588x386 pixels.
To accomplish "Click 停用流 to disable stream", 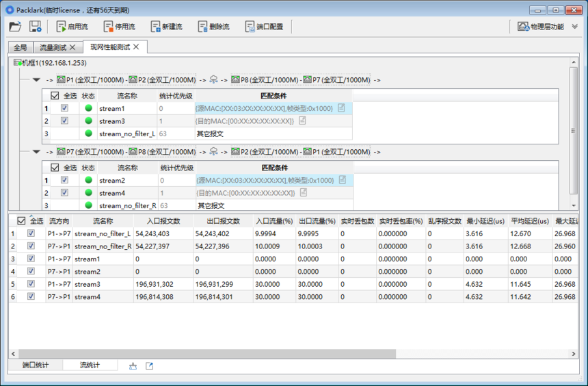I will (119, 27).
